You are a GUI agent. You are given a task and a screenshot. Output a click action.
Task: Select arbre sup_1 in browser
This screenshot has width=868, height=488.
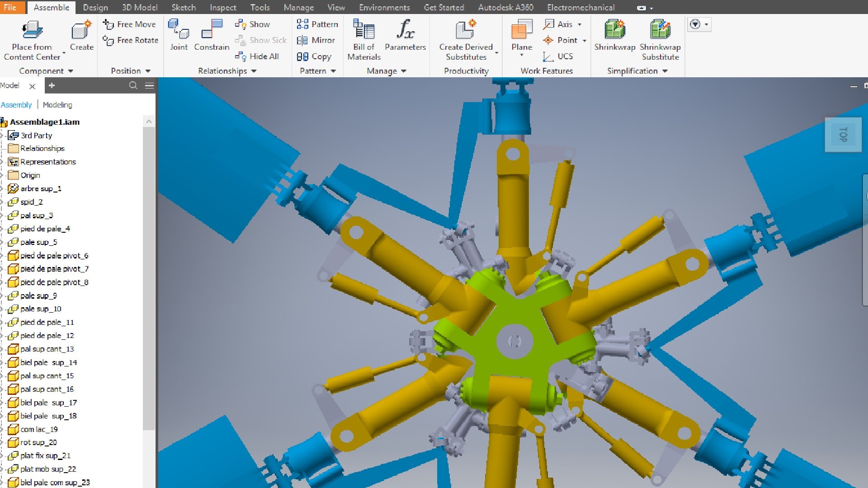tap(41, 188)
